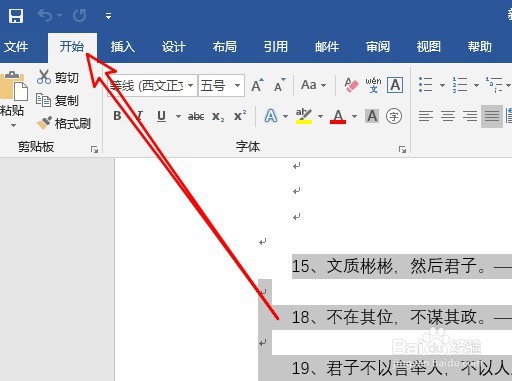Click Align Left icon

point(426,116)
